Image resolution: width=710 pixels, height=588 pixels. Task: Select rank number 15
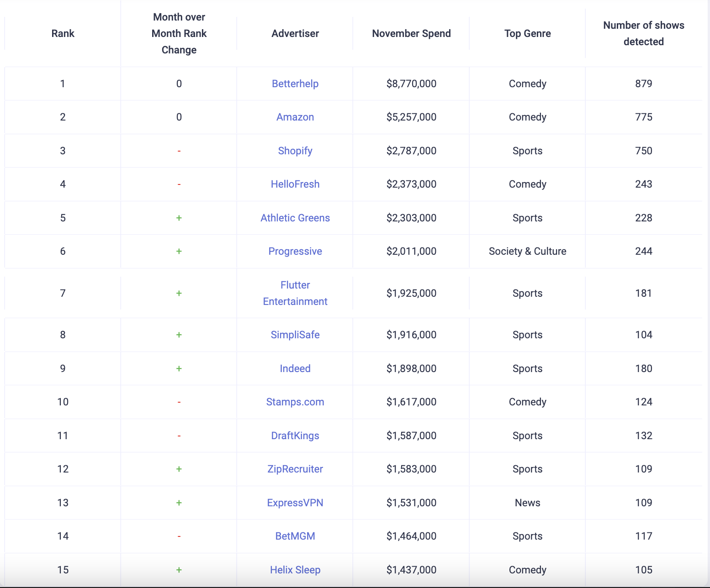click(x=63, y=570)
